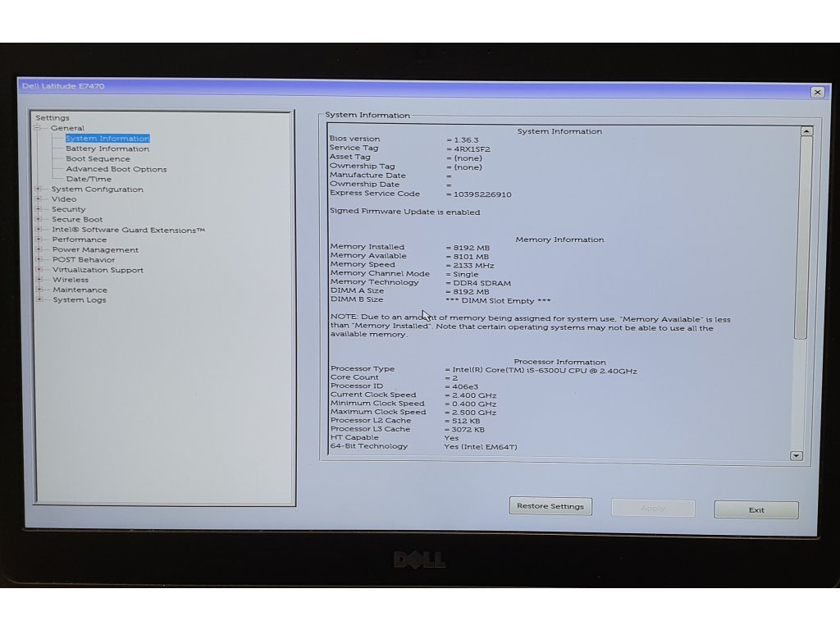840x630 pixels.
Task: Click Maximum Clock Speed value 2.500 GHz
Action: pos(473,413)
